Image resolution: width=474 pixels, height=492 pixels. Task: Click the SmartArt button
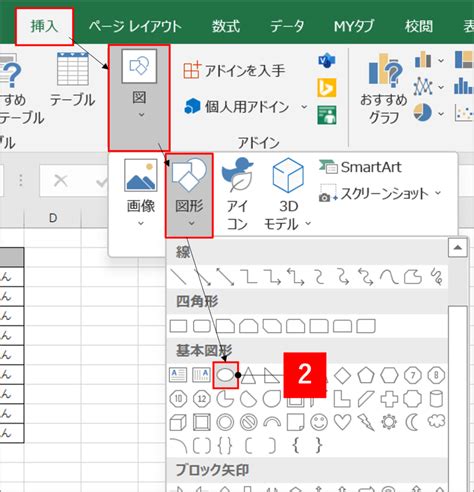(360, 167)
